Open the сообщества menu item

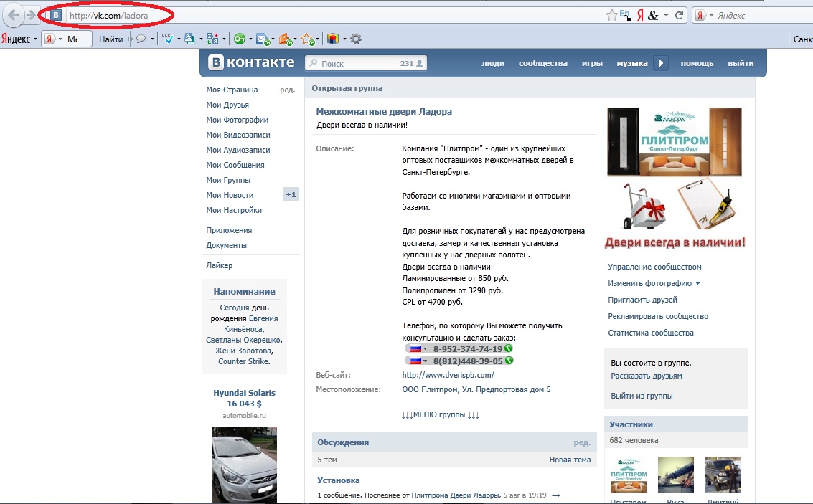click(543, 63)
